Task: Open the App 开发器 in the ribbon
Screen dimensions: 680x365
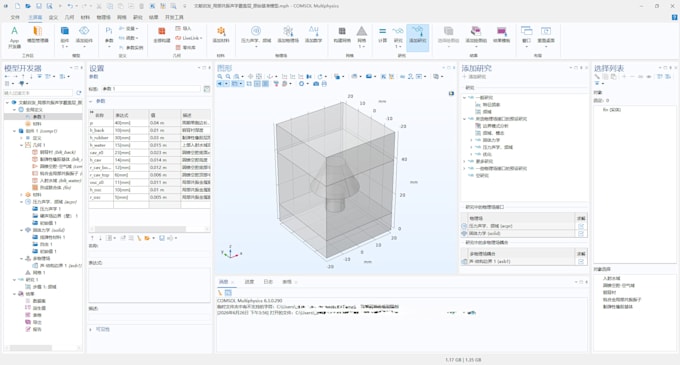Action: pos(14,36)
